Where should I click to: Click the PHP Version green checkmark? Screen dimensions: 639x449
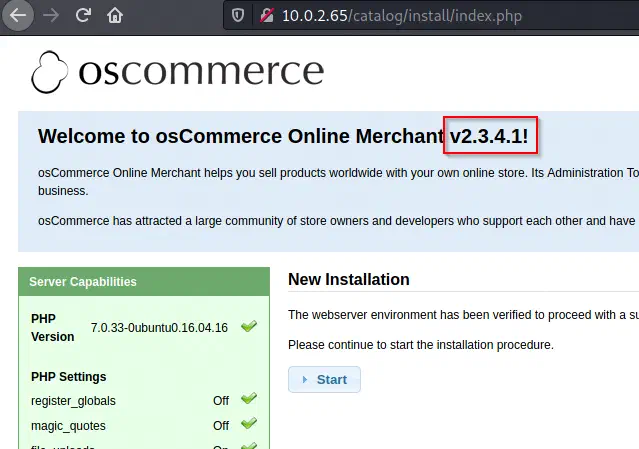pyautogui.click(x=249, y=326)
